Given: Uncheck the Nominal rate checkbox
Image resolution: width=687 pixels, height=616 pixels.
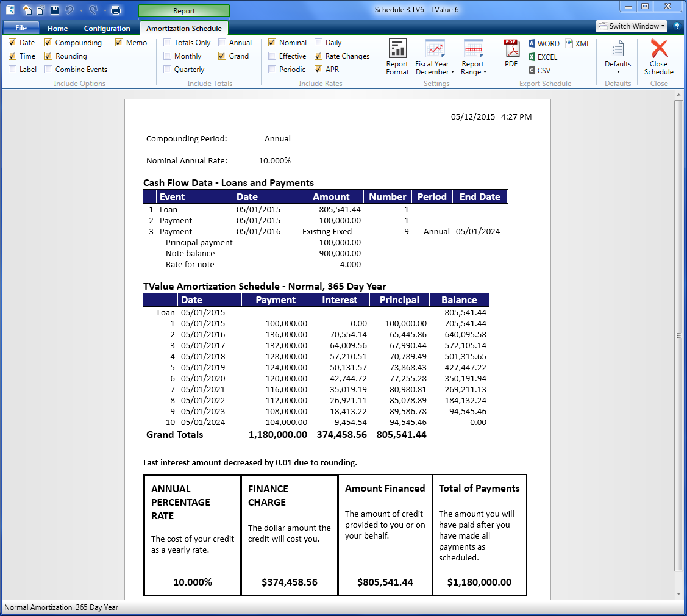Looking at the screenshot, I should (x=272, y=43).
